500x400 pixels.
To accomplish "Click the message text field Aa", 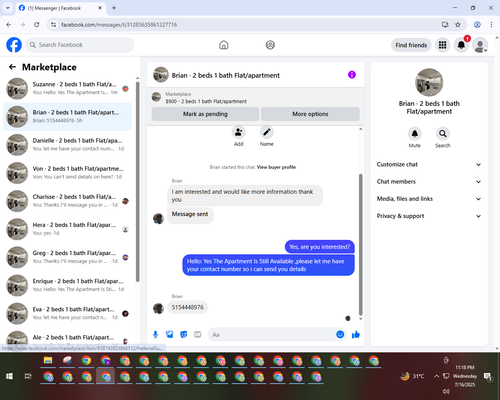I will [272, 334].
